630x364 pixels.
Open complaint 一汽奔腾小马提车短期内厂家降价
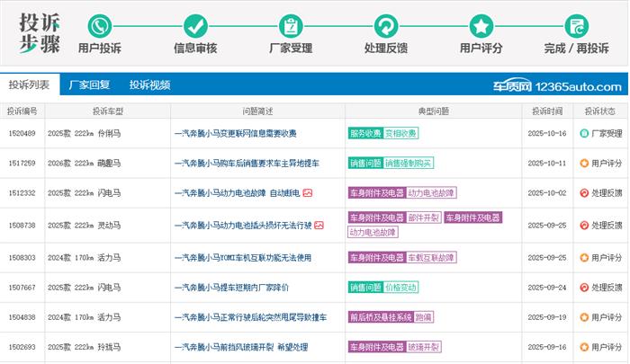point(231,288)
